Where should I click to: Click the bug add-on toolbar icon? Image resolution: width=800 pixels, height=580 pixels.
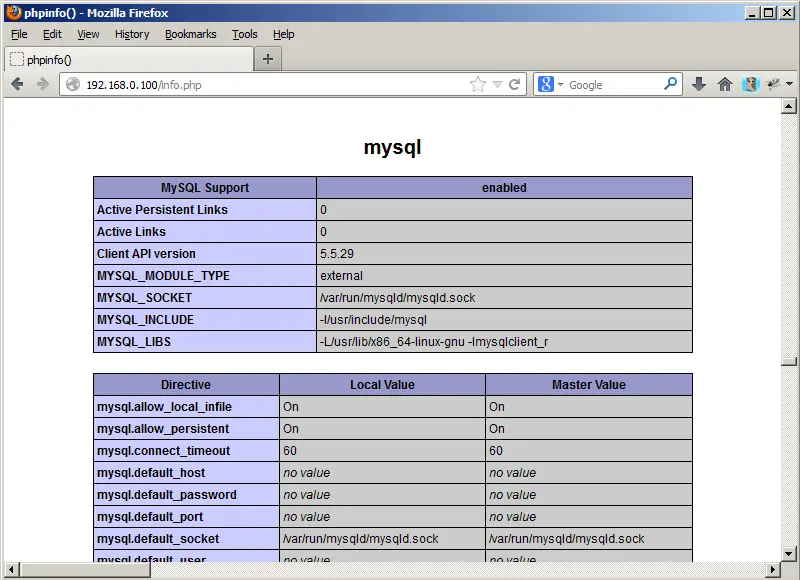coord(773,84)
